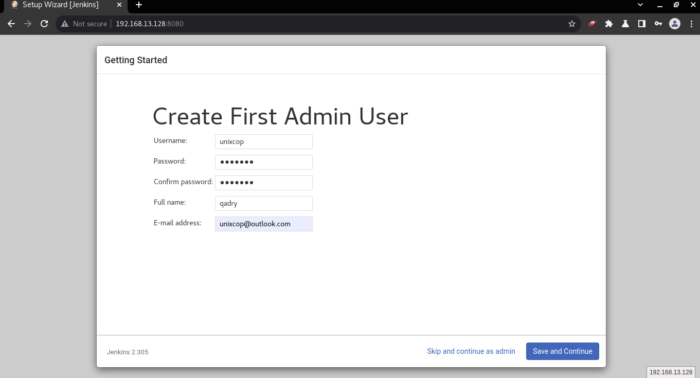
Task: Click the Not secure site info warning
Action: pos(84,24)
